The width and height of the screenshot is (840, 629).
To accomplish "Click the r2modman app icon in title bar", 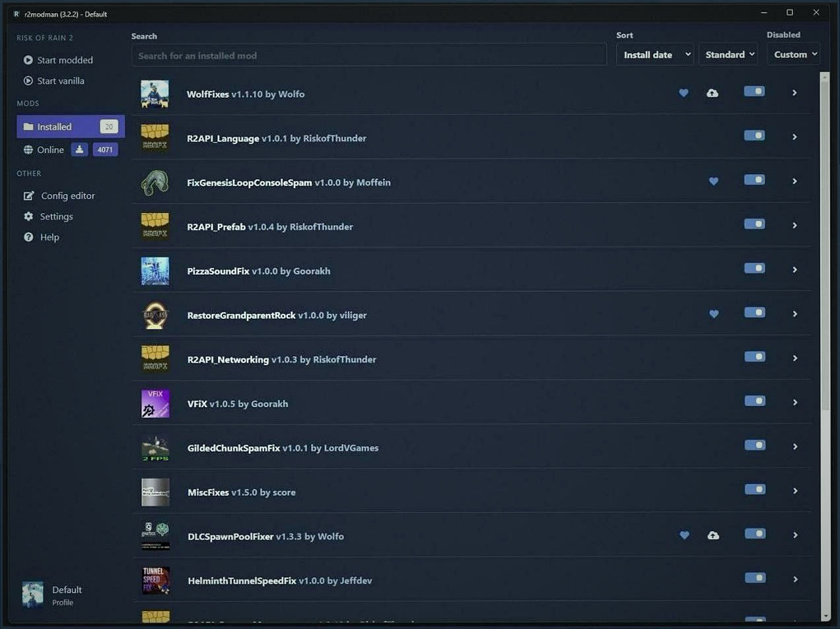I will pyautogui.click(x=16, y=14).
